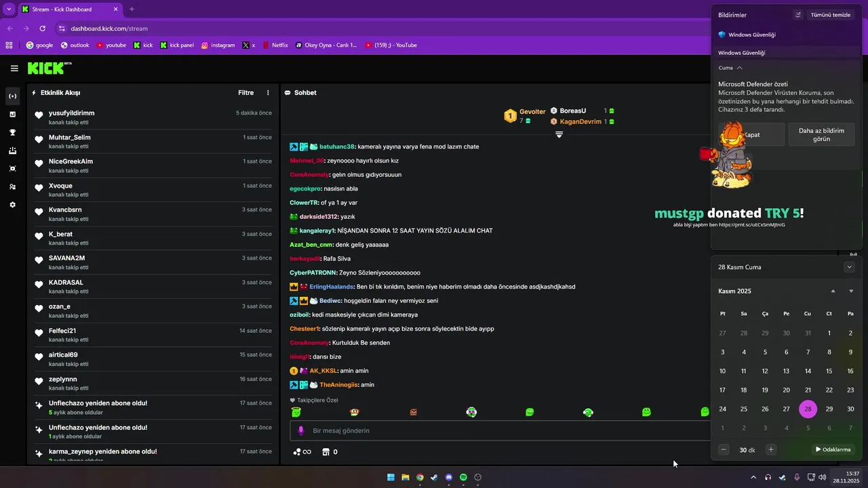Click TheAninogiis username in chat
Image resolution: width=868 pixels, height=488 pixels.
(x=338, y=385)
